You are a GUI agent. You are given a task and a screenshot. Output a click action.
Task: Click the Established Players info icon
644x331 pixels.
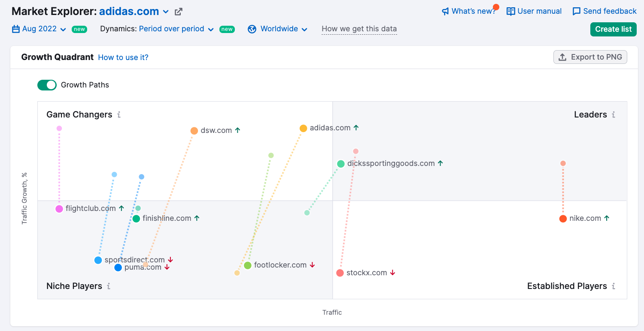coord(614,286)
